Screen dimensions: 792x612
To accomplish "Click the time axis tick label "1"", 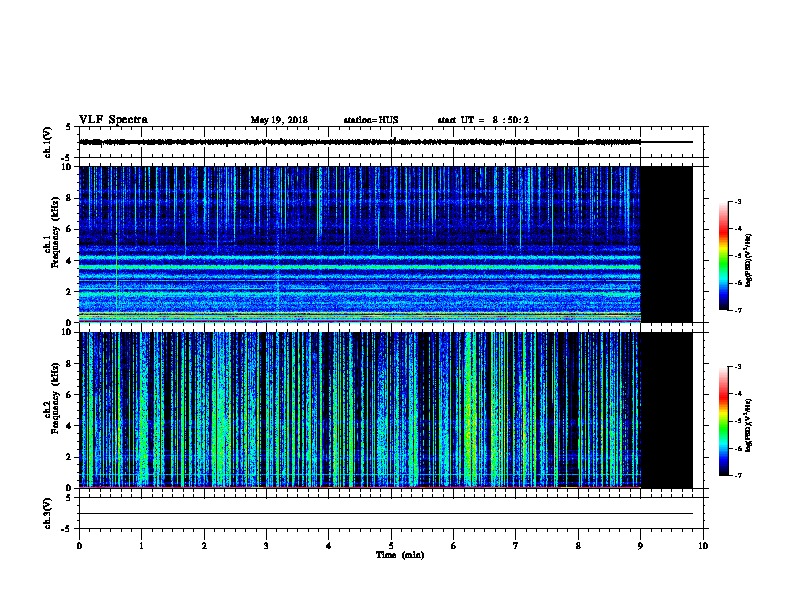I will click(141, 546).
